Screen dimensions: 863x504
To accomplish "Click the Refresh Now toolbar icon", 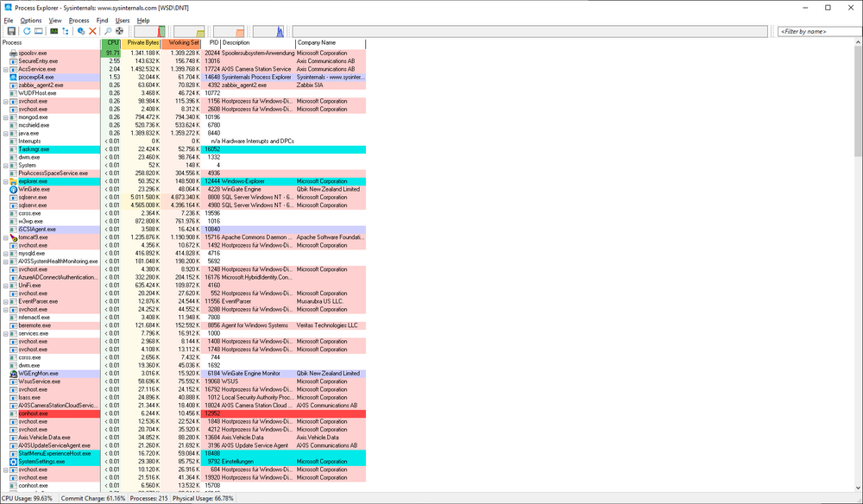I will [x=27, y=31].
